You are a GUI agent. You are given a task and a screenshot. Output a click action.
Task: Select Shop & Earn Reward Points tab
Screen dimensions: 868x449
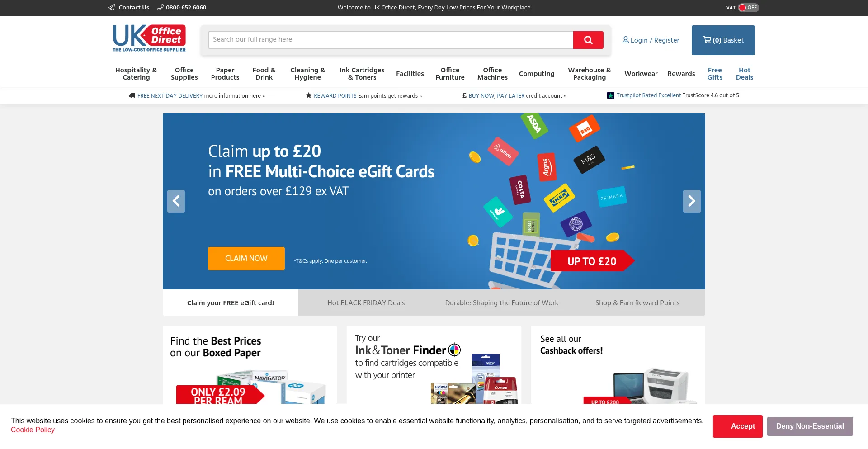point(637,302)
